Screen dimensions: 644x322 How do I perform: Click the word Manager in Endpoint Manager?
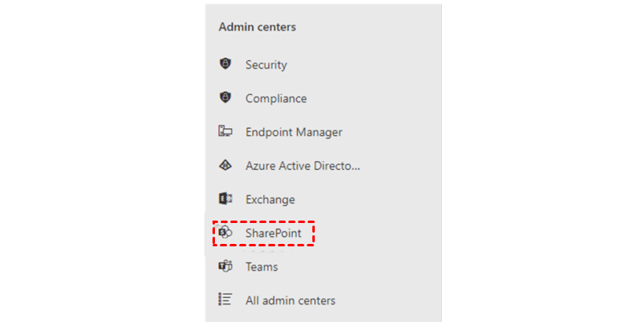point(320,132)
